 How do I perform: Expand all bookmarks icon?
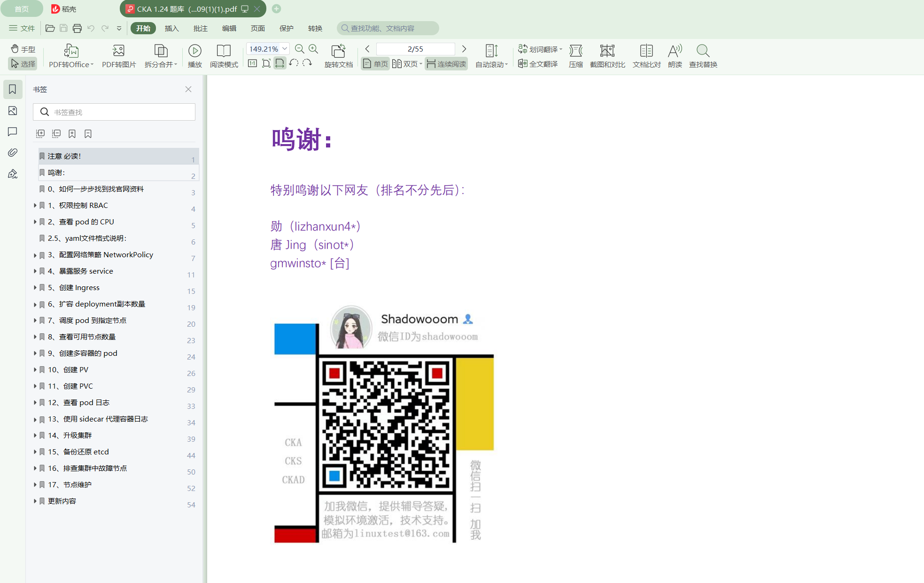click(x=40, y=134)
